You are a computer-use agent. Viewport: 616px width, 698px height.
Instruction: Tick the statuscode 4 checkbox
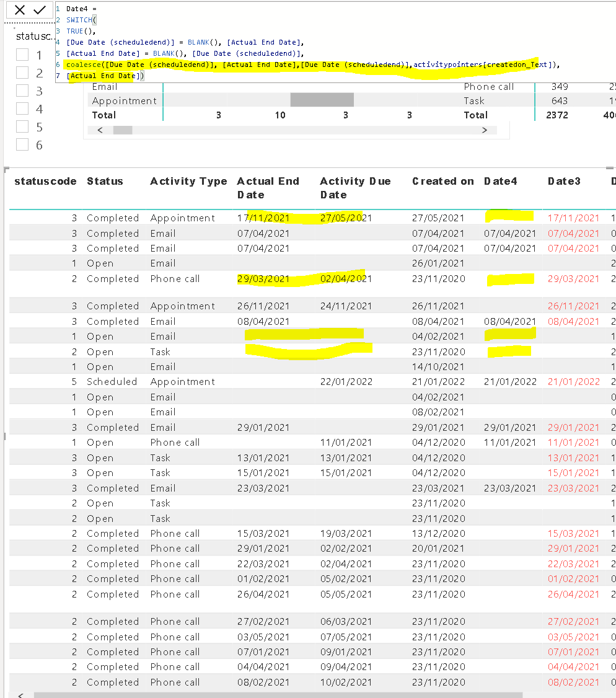point(22,108)
